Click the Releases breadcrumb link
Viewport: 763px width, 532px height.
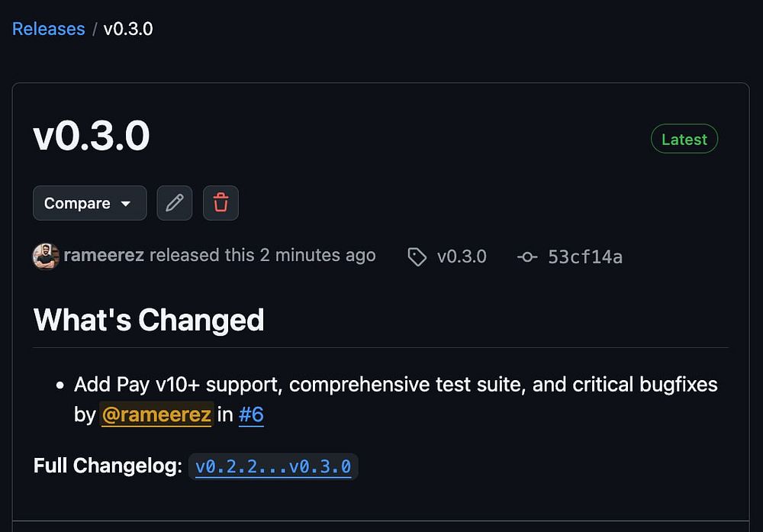pos(48,29)
